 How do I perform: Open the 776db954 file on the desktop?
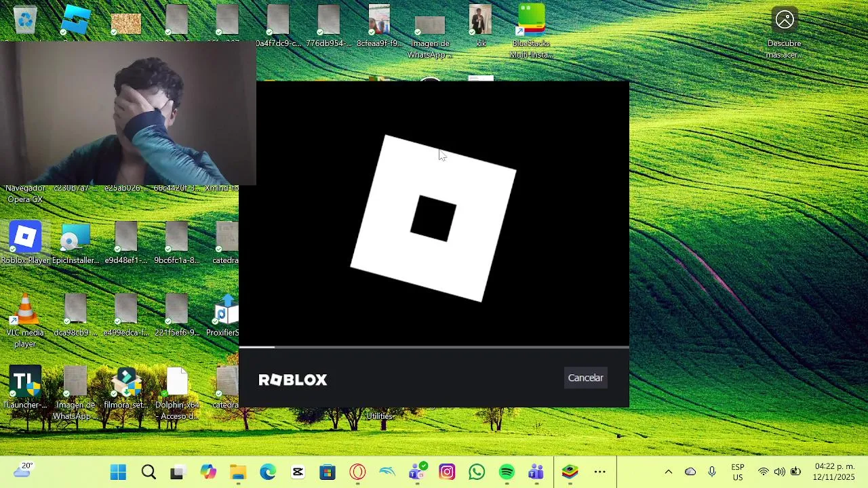(x=328, y=26)
